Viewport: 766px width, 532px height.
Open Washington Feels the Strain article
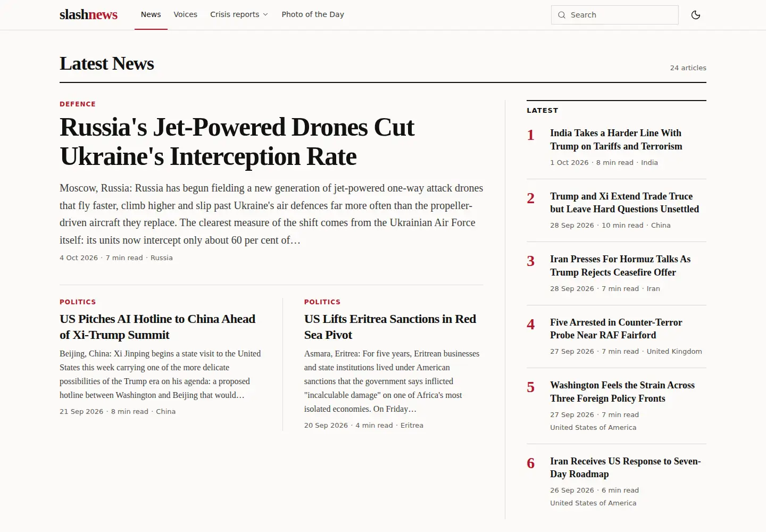point(622,392)
